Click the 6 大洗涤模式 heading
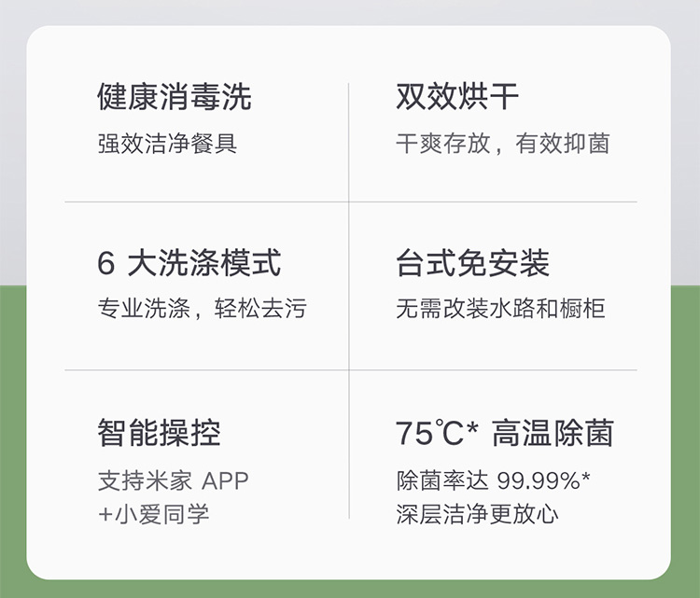 point(189,263)
